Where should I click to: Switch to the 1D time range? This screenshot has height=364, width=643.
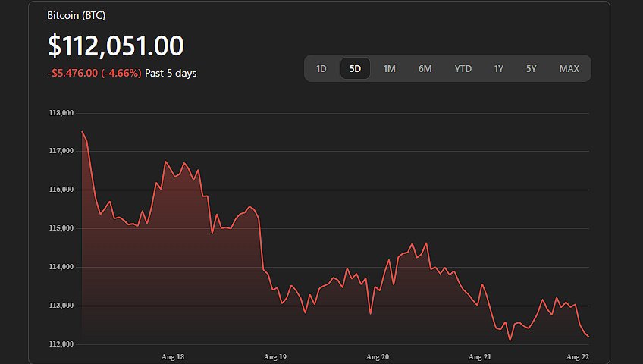coord(321,68)
